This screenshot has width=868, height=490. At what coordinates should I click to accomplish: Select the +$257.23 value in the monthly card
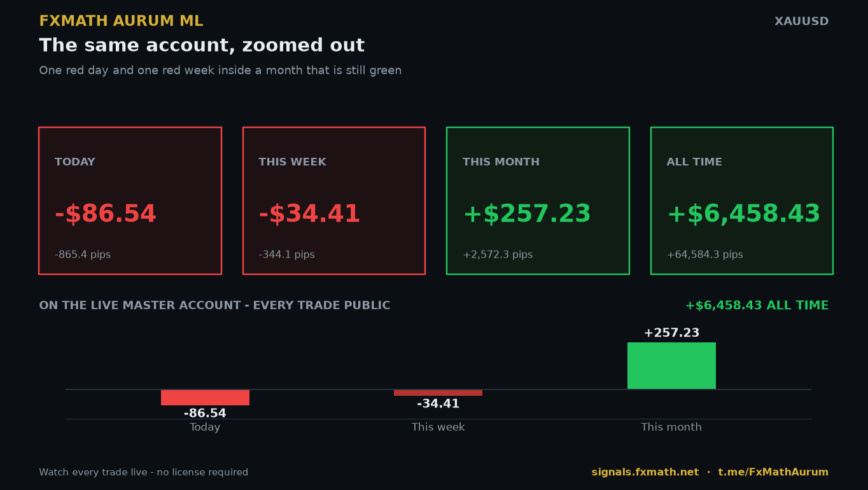point(527,214)
